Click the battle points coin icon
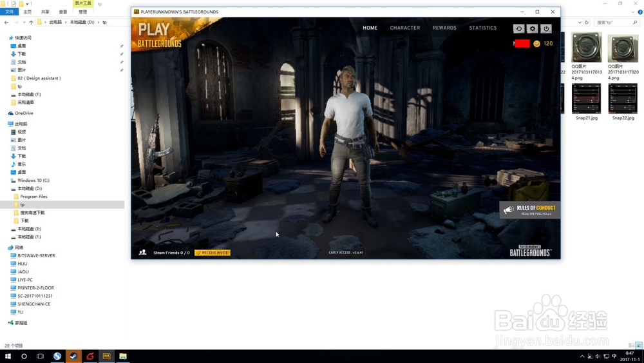The image size is (644, 363). tap(536, 44)
